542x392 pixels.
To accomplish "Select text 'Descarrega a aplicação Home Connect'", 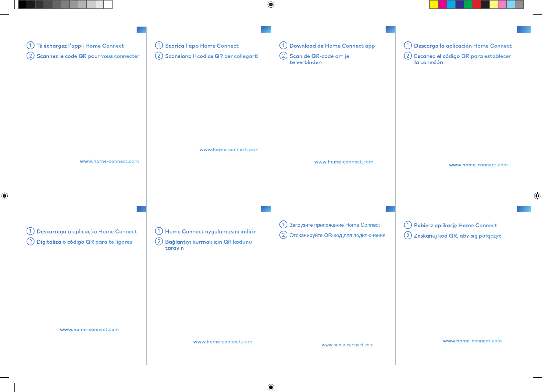I will (86, 231).
